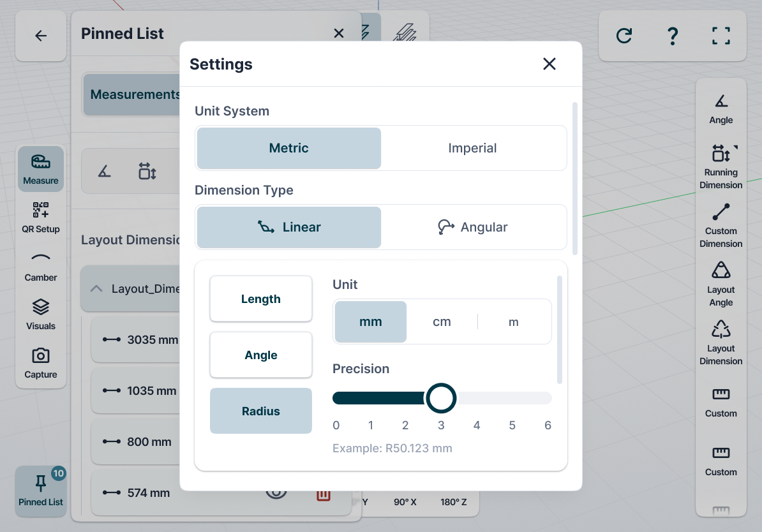Screen dimensions: 762x532
Task: Select the 574 mm measurement row
Action: click(221, 492)
